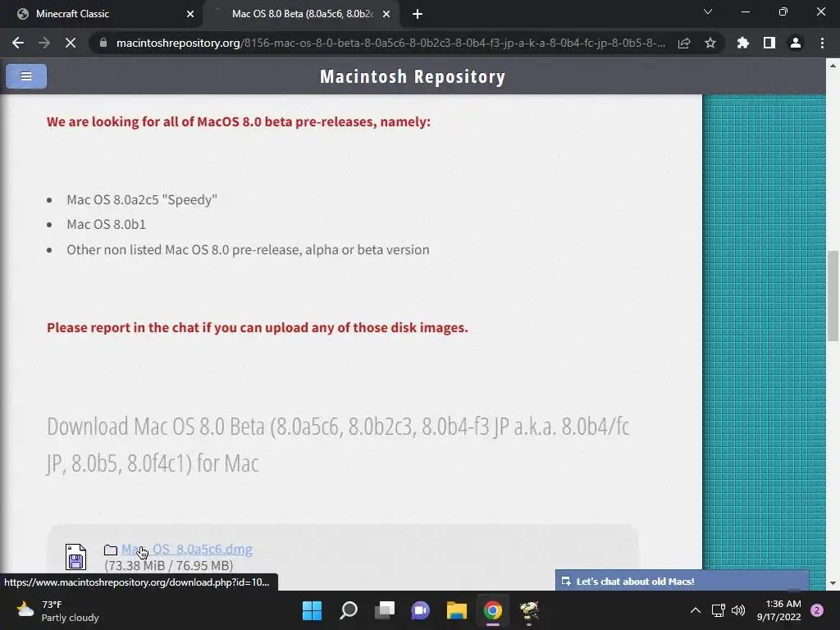Screen dimensions: 840x630
Task: Bookmark this page with the star
Action: pos(710,43)
